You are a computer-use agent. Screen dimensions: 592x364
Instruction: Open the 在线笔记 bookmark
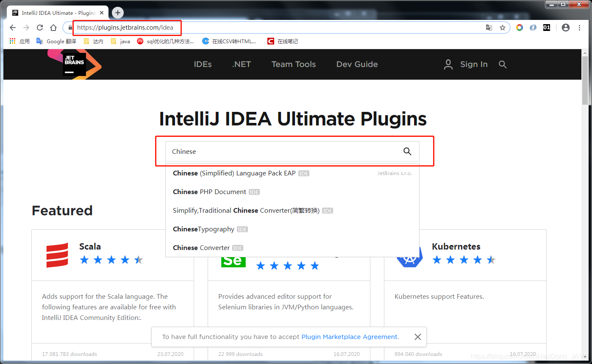pos(283,41)
